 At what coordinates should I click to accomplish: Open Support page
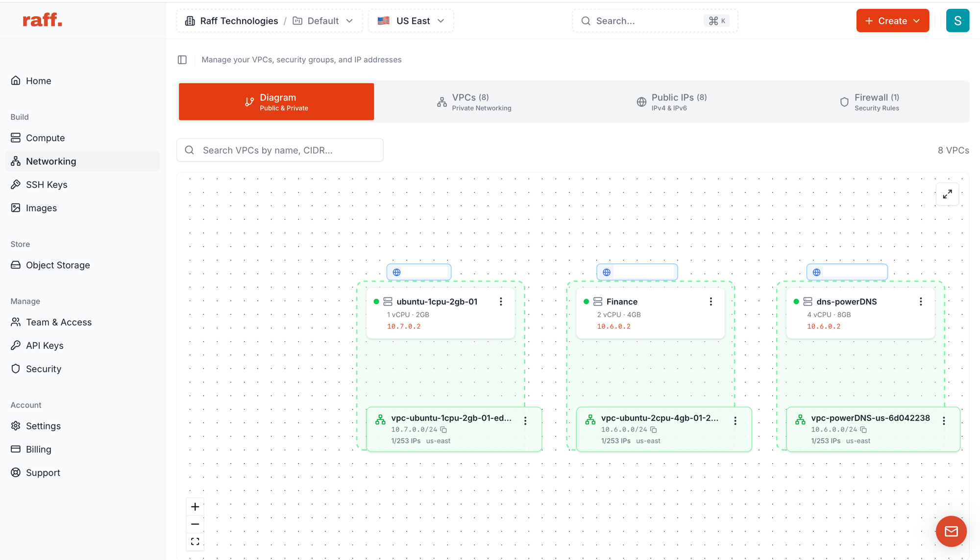pos(82,473)
